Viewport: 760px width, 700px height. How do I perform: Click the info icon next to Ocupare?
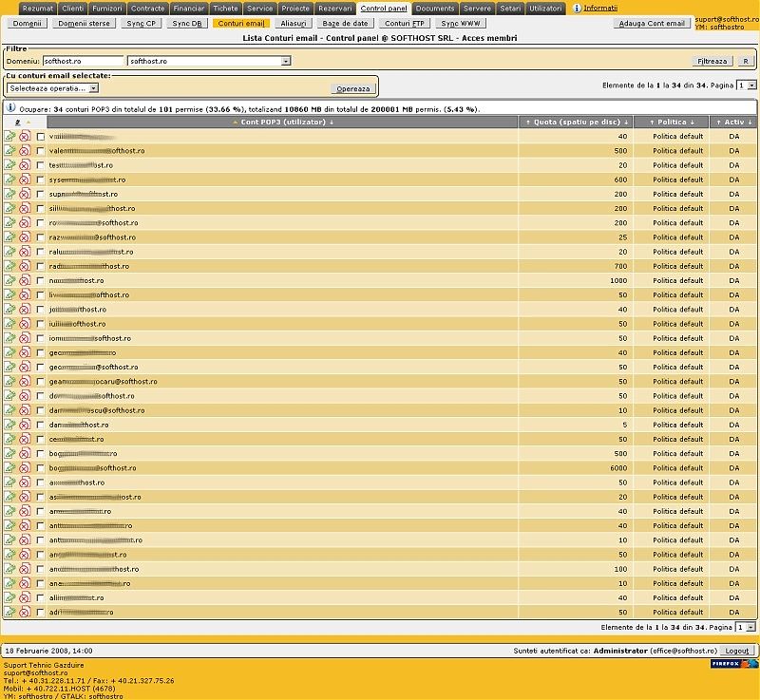10,107
